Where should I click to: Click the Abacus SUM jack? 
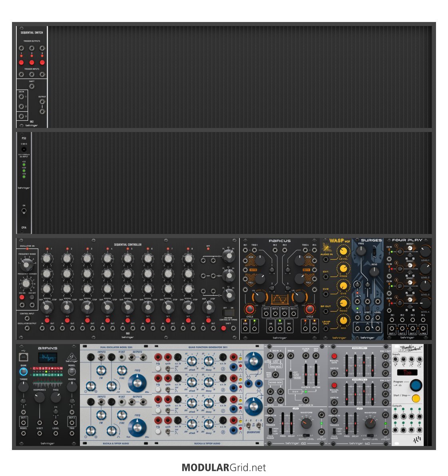280,328
